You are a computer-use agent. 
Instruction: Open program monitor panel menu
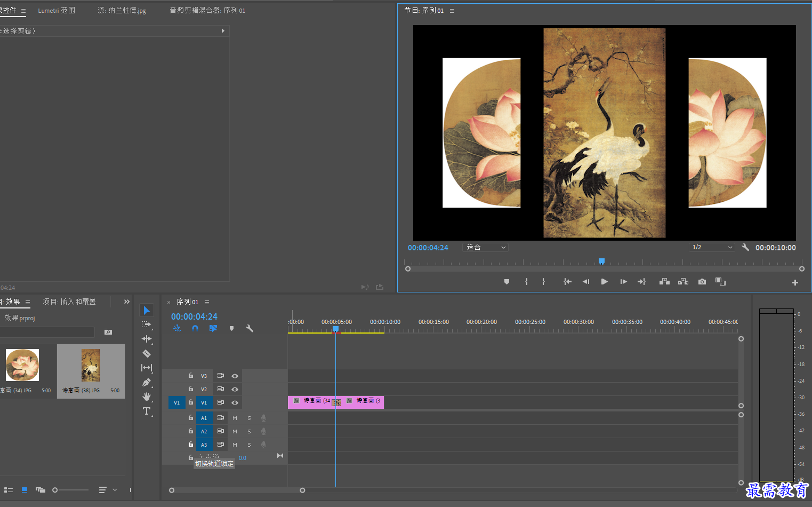pos(452,11)
